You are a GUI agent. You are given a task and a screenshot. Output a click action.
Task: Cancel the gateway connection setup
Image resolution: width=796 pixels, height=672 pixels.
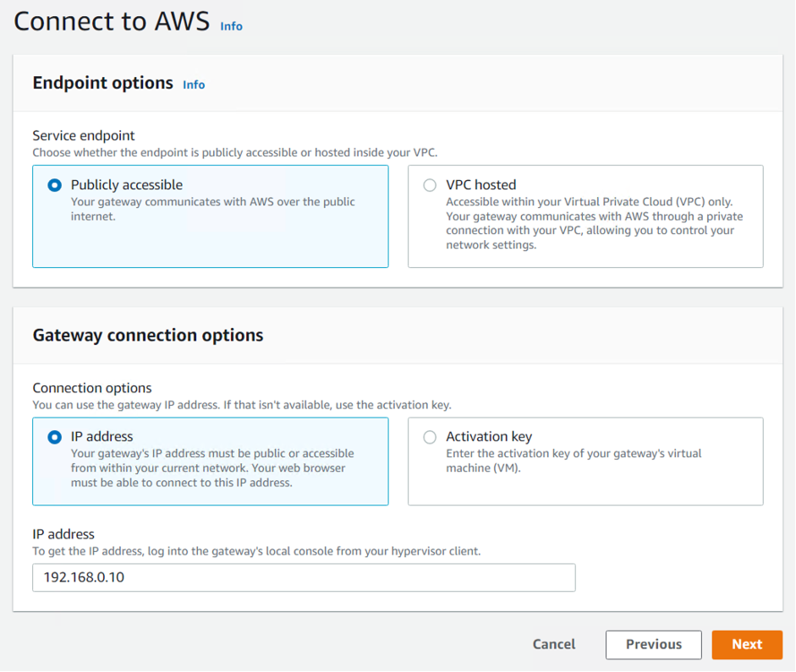[553, 644]
